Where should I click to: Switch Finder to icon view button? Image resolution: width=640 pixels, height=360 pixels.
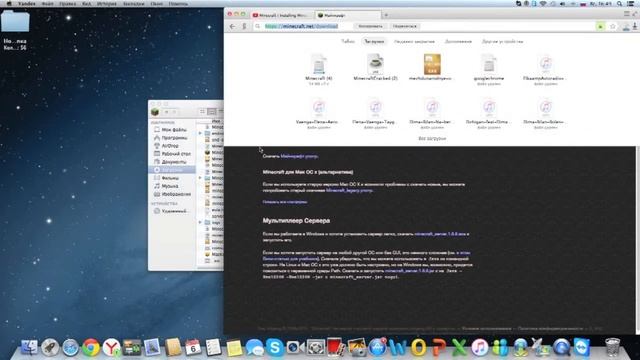pos(202,111)
